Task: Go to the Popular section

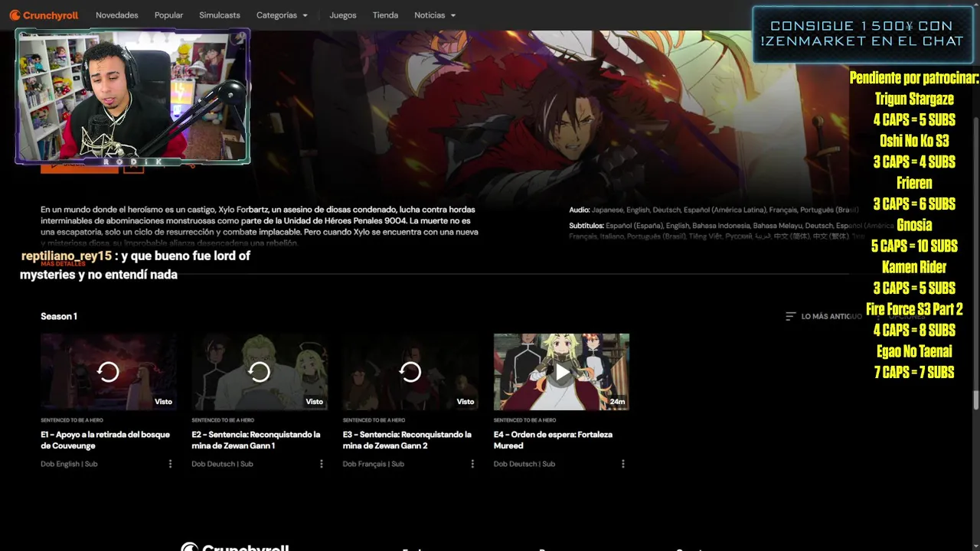Action: coord(168,15)
